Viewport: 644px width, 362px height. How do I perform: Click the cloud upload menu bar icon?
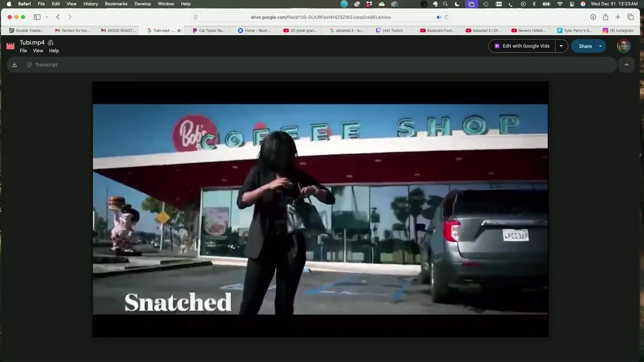pos(382,4)
